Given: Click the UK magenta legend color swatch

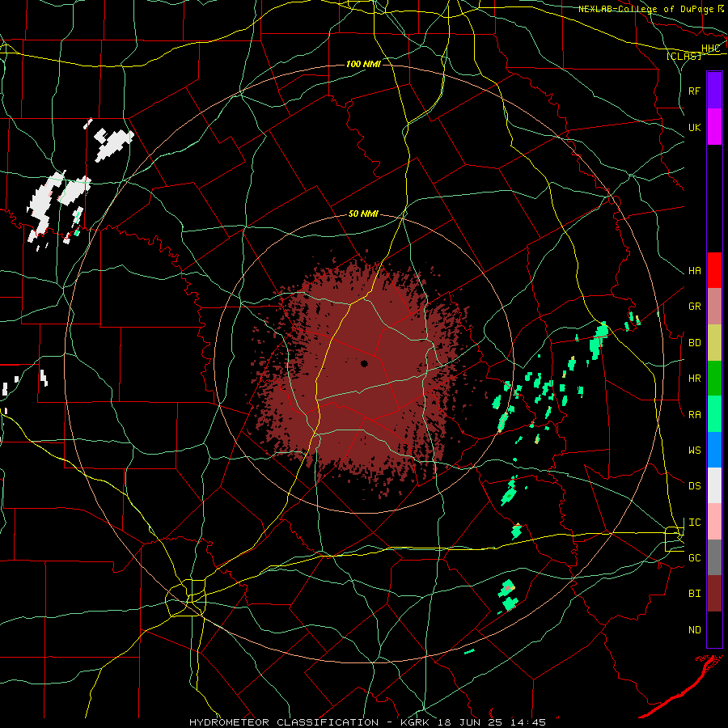Looking at the screenshot, I should point(714,127).
